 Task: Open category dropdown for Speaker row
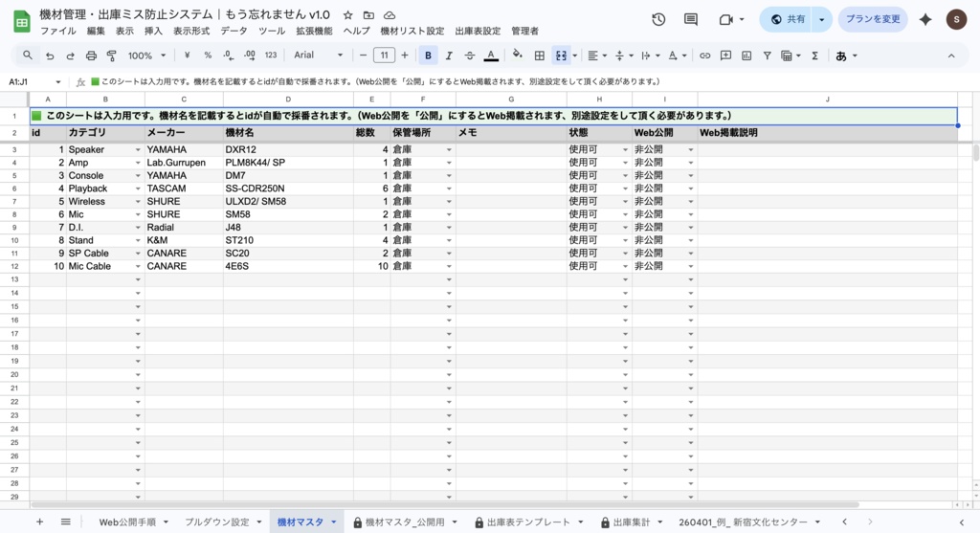pyautogui.click(x=138, y=150)
